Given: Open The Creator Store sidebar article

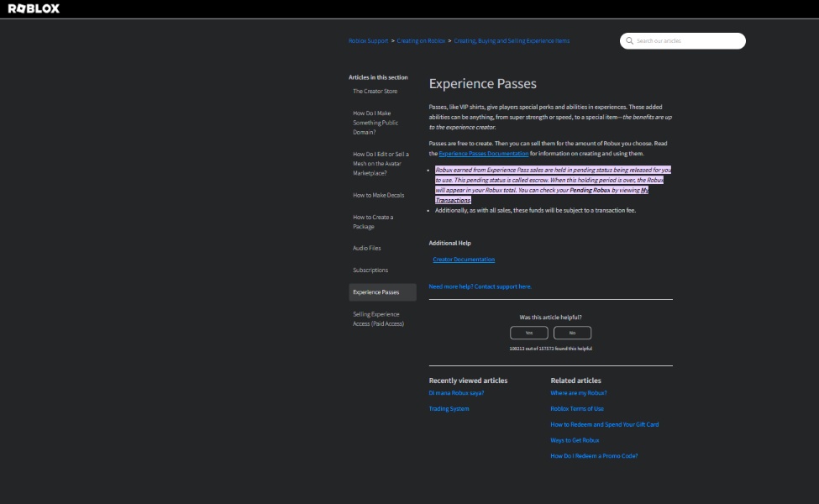Looking at the screenshot, I should tap(375, 92).
